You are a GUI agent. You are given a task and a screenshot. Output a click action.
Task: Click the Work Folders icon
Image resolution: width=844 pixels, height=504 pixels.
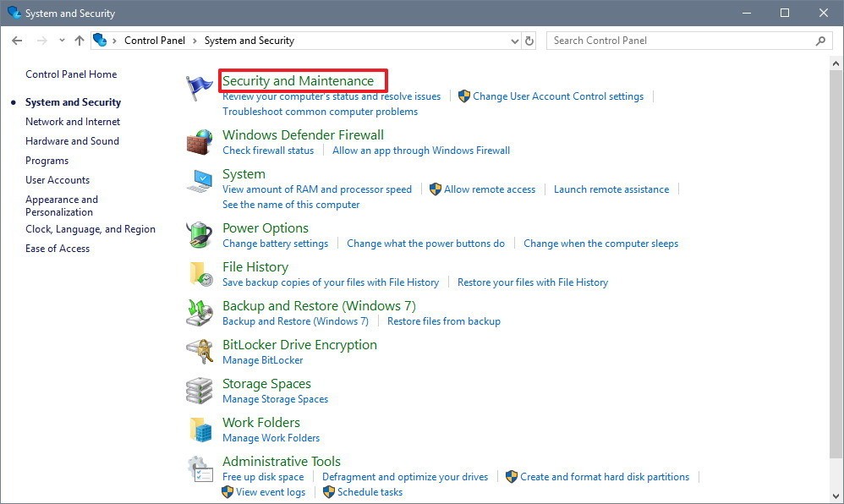tap(200, 430)
